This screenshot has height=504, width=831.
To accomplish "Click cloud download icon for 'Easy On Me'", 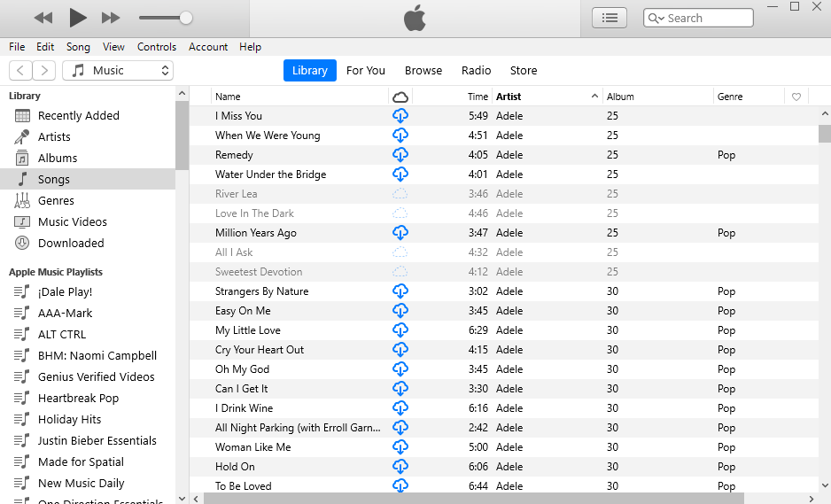I will point(400,311).
